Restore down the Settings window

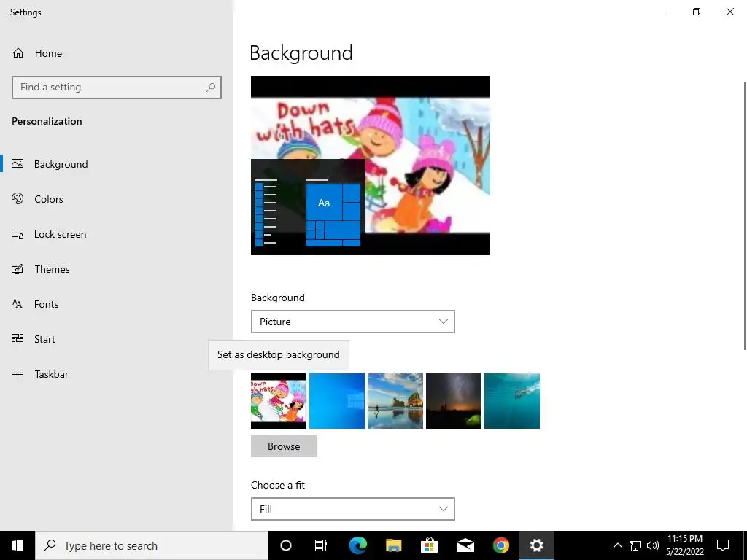[x=697, y=12]
